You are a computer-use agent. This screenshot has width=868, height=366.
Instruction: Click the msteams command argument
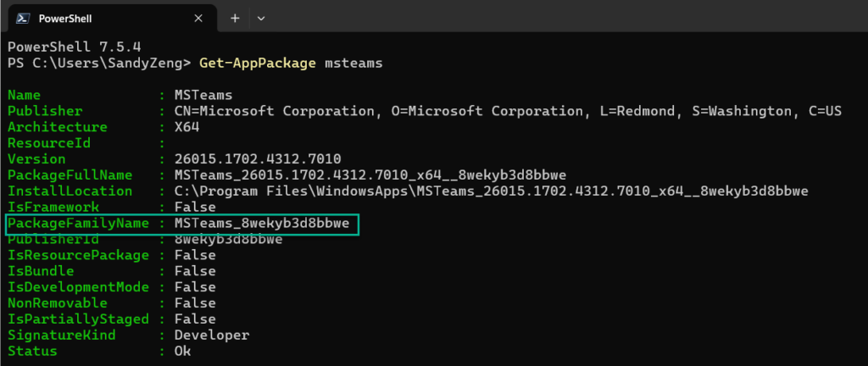[x=353, y=64]
